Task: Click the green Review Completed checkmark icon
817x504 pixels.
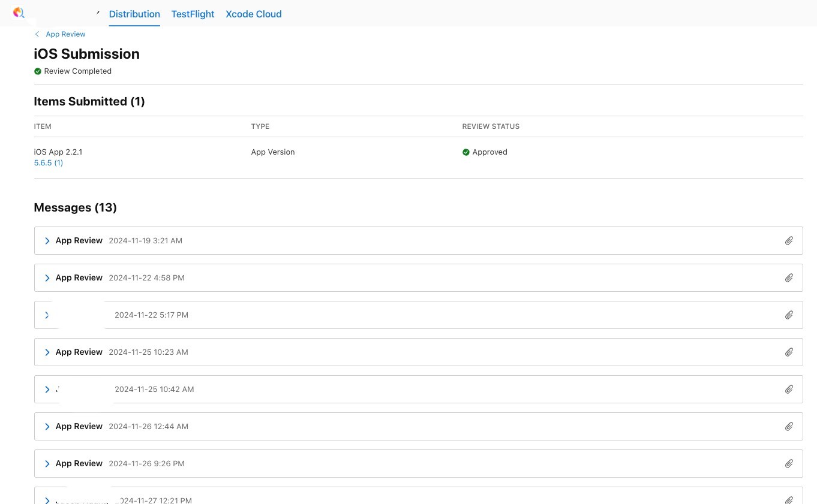Action: click(38, 71)
